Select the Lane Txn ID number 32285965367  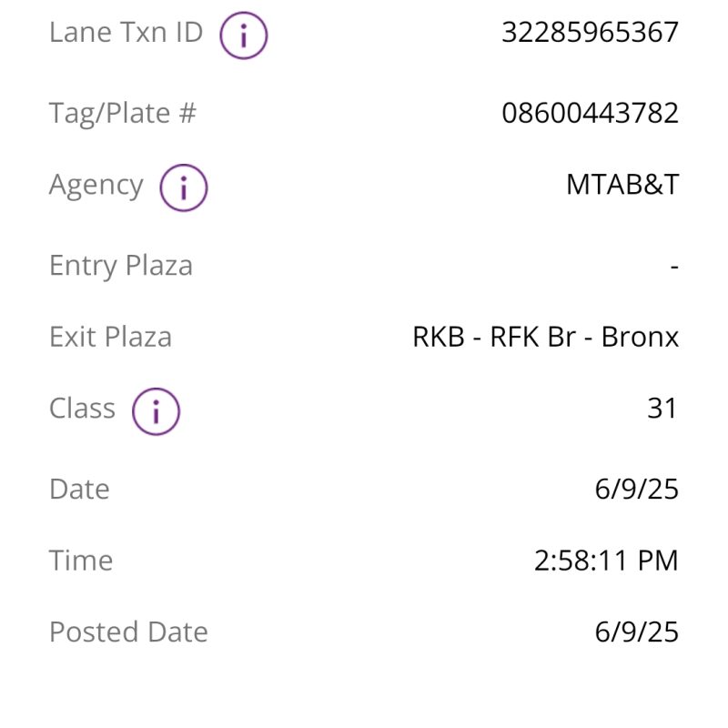[x=590, y=32]
